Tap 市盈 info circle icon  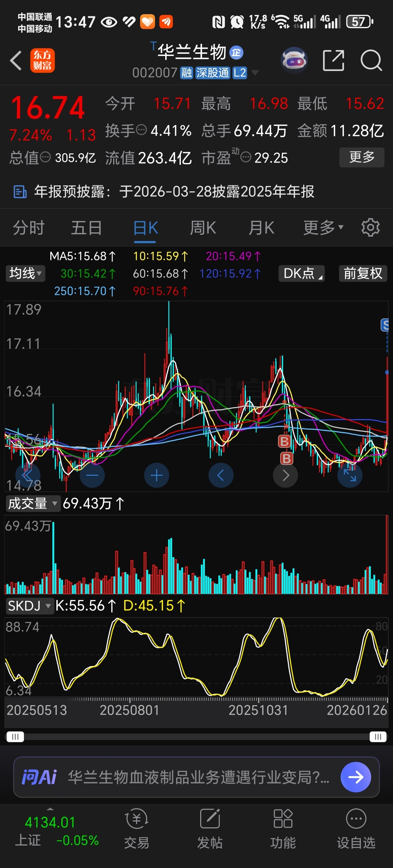[x=246, y=157]
